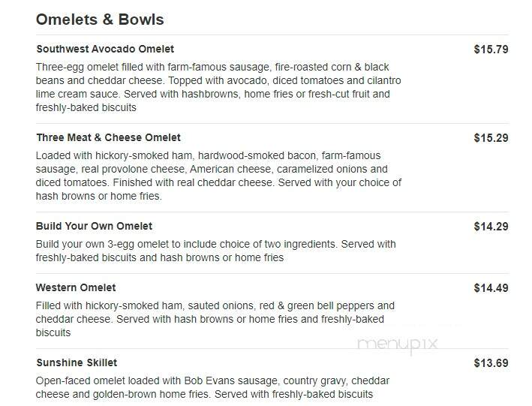Click the 'freshly-baked biscuits' line under Southwest Avocado

86,107
